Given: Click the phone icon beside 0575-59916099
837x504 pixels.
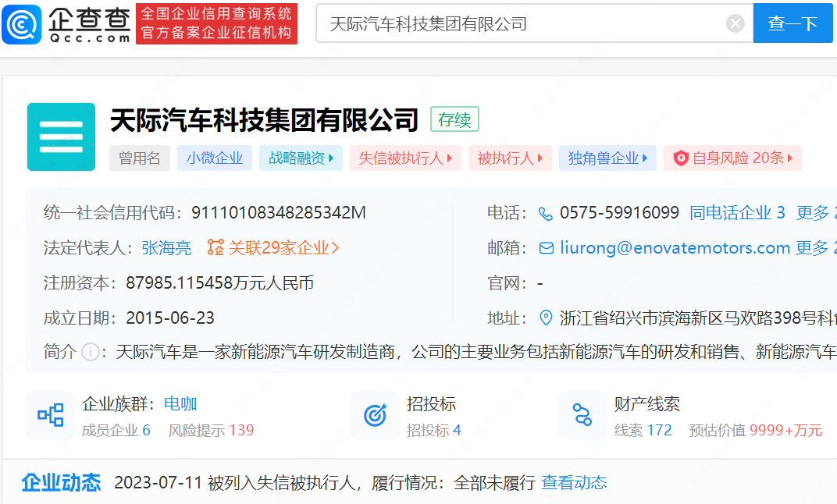Looking at the screenshot, I should 546,213.
